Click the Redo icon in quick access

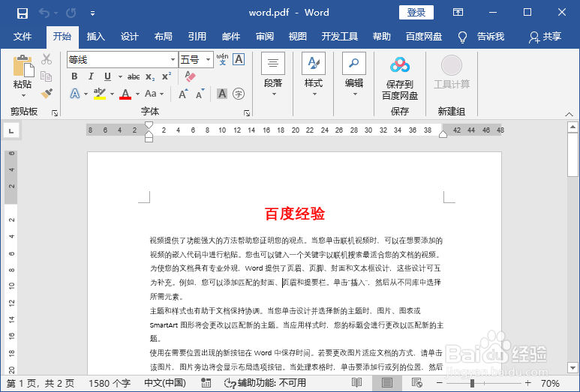point(71,13)
